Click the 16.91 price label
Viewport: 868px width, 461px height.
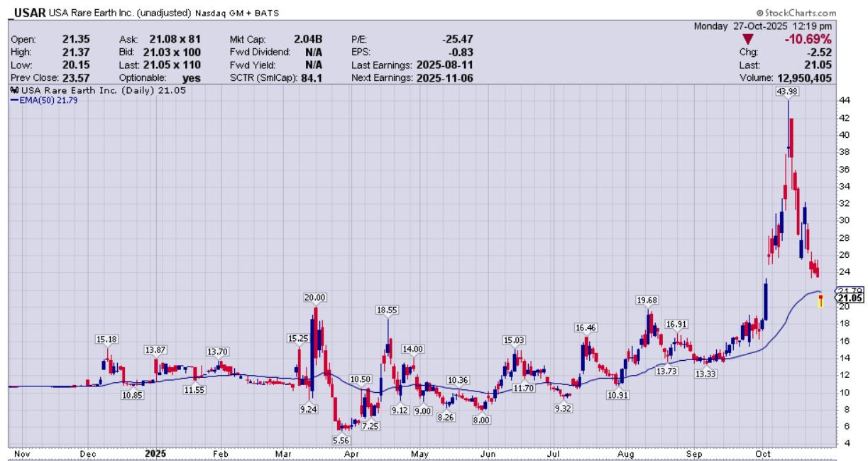pyautogui.click(x=677, y=324)
